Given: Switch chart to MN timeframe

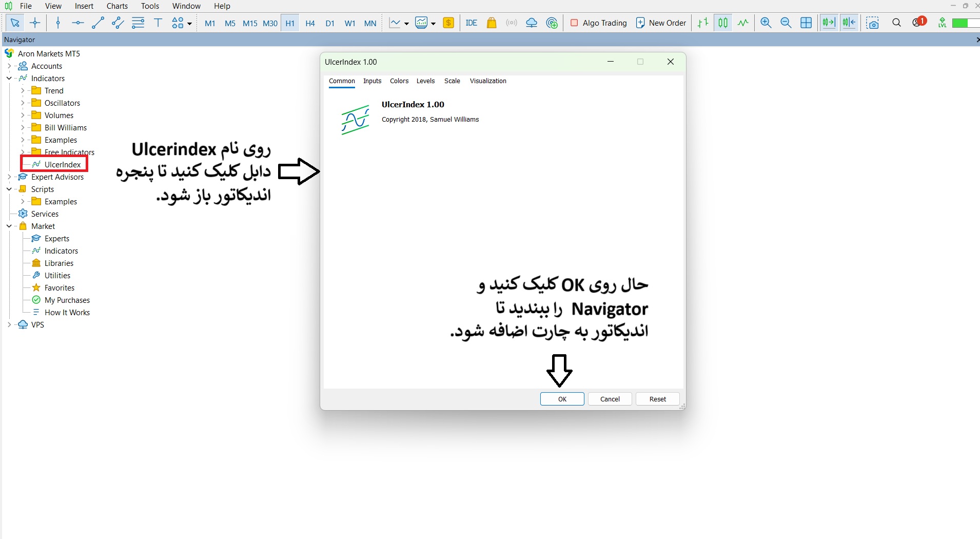Looking at the screenshot, I should pyautogui.click(x=370, y=23).
